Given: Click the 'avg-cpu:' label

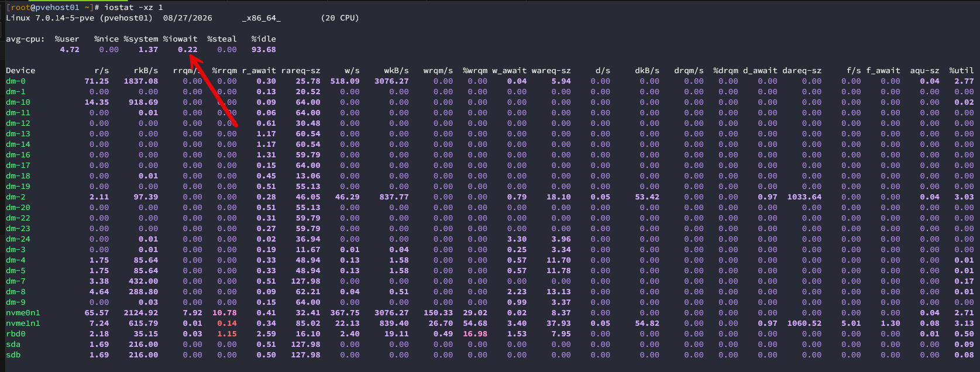Looking at the screenshot, I should pos(25,39).
